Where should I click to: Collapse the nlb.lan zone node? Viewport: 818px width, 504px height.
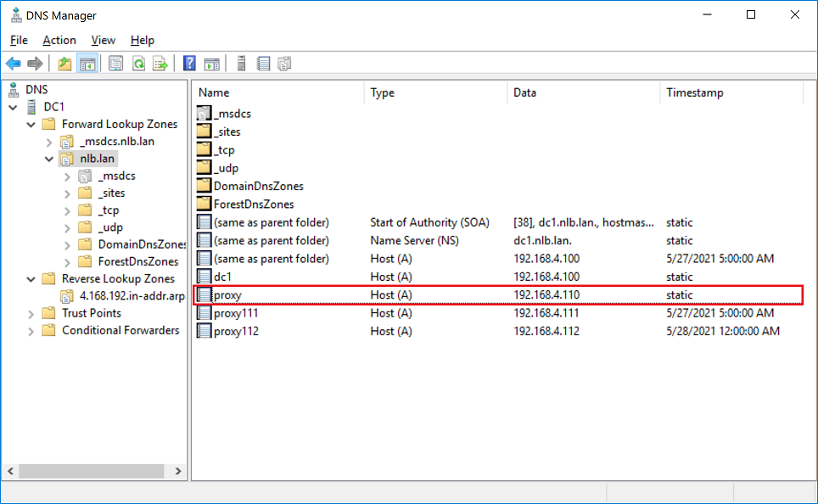pos(49,160)
